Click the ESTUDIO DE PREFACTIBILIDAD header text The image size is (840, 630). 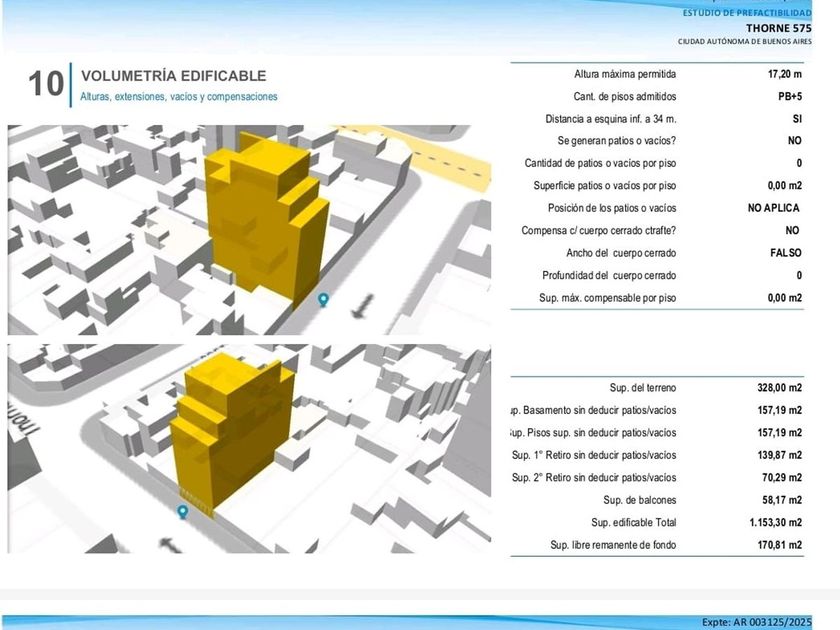point(747,13)
